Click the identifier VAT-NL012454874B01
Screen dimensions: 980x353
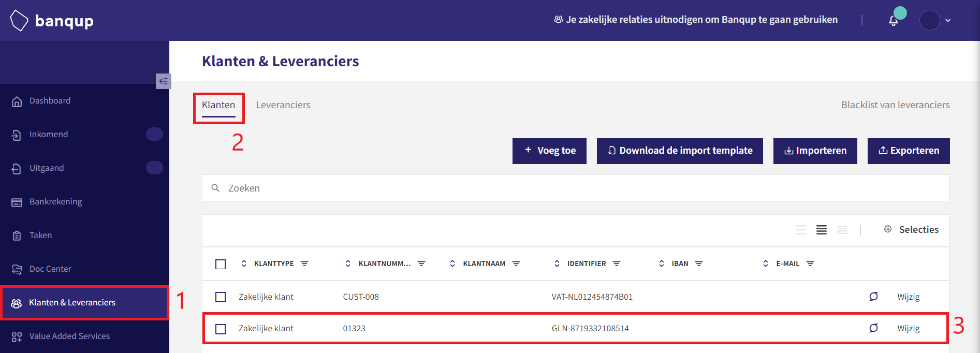pos(592,297)
